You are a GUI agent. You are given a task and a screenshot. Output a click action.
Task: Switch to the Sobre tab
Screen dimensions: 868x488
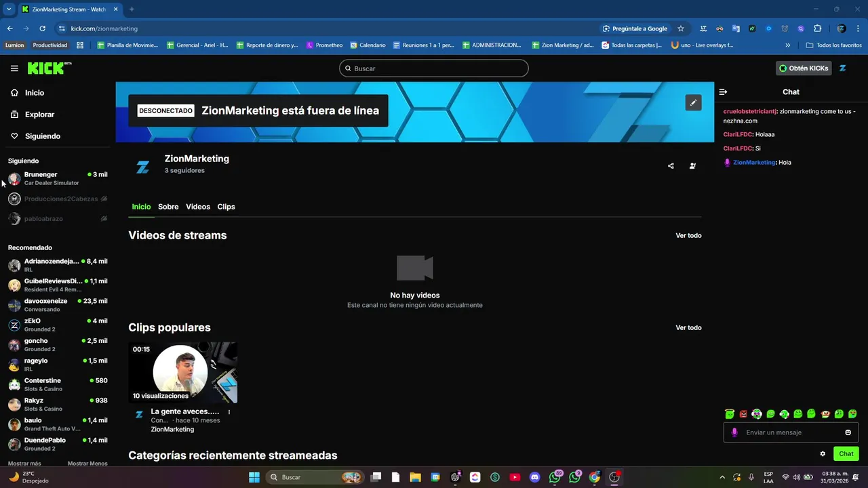point(168,207)
